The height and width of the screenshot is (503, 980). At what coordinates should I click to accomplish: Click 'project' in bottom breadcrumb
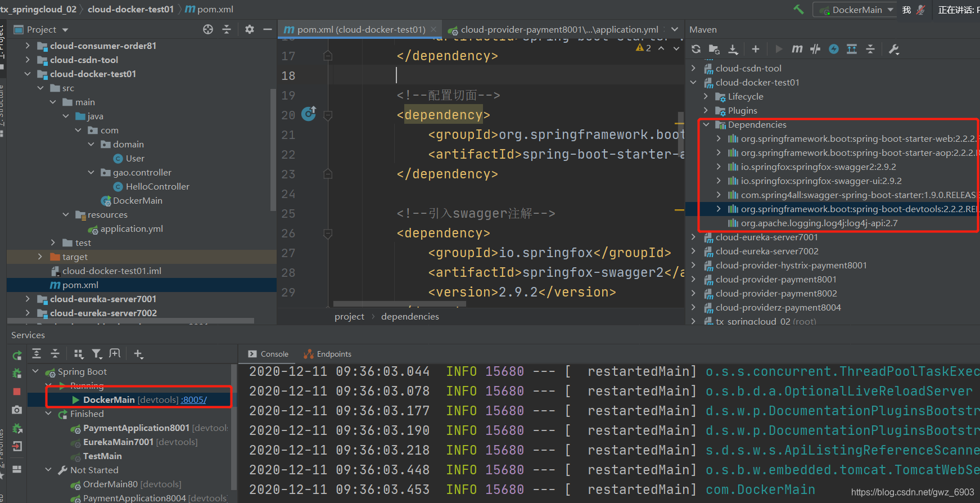(x=349, y=317)
